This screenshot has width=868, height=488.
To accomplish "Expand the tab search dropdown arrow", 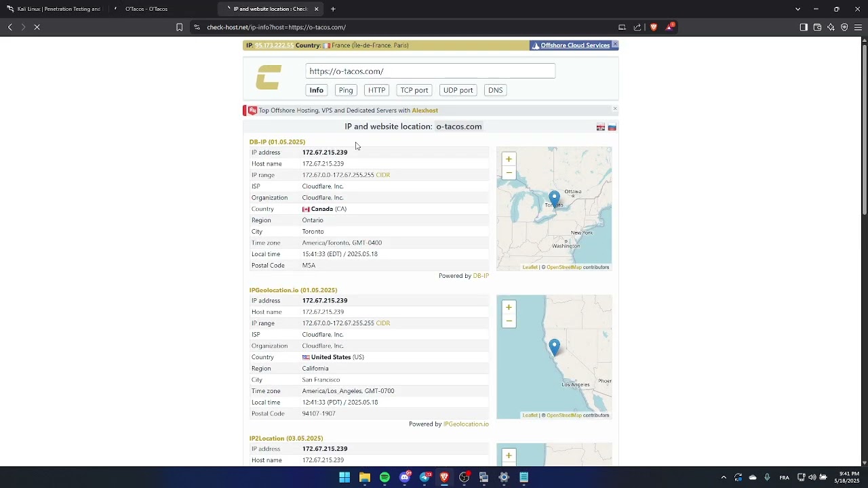I will 797,9.
